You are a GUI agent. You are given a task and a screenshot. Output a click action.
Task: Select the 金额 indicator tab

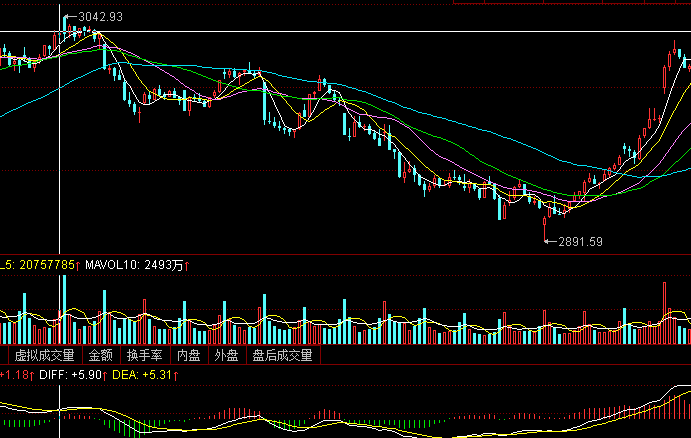(101, 355)
